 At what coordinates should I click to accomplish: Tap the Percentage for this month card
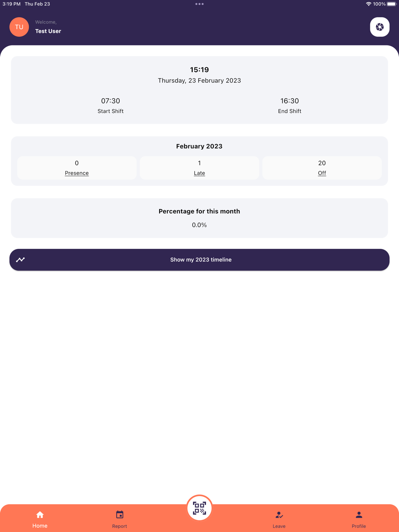click(199, 218)
